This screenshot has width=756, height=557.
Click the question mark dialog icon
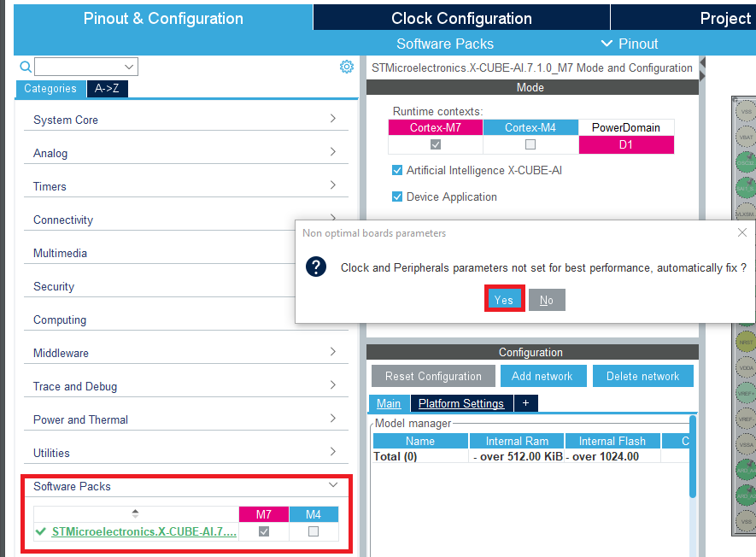[316, 267]
